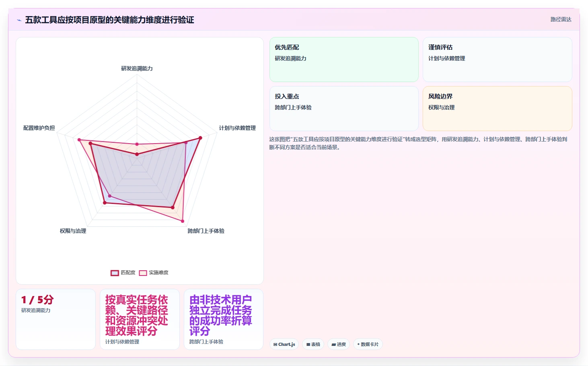Image resolution: width=588 pixels, height=366 pixels.
Task: Click the small icon before the page title
Action: (x=19, y=20)
